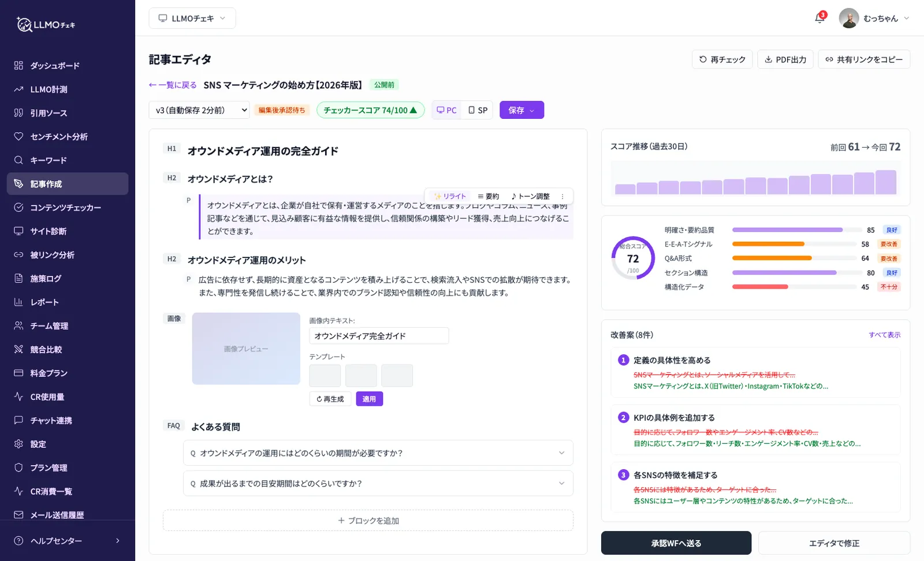This screenshot has height=561, width=924.
Task: Switch preview to SP
Action: point(478,110)
